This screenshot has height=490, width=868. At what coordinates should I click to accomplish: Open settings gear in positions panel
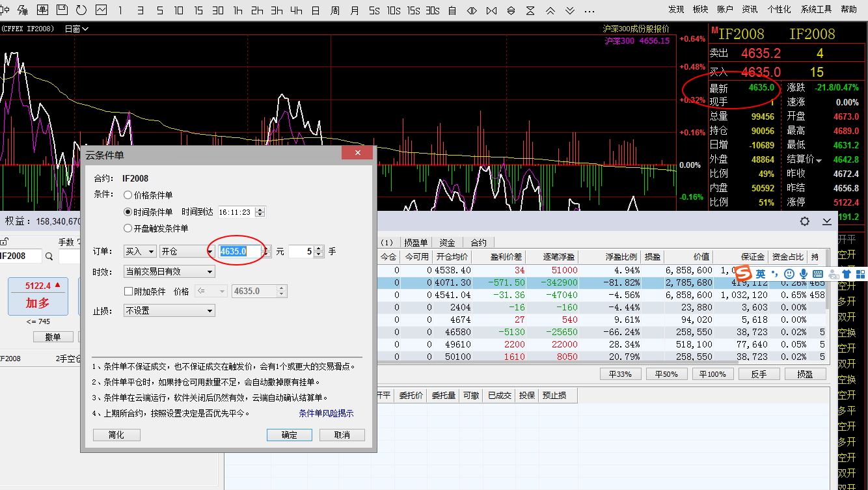pyautogui.click(x=805, y=221)
